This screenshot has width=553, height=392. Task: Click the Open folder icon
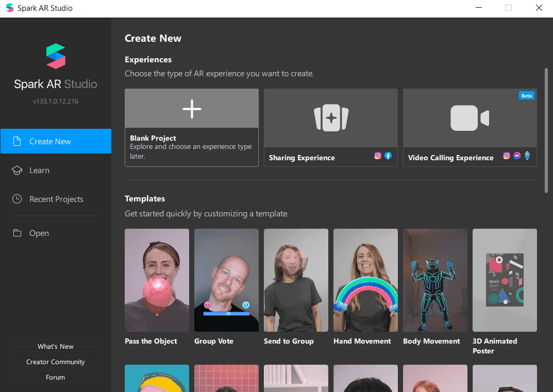click(x=17, y=233)
